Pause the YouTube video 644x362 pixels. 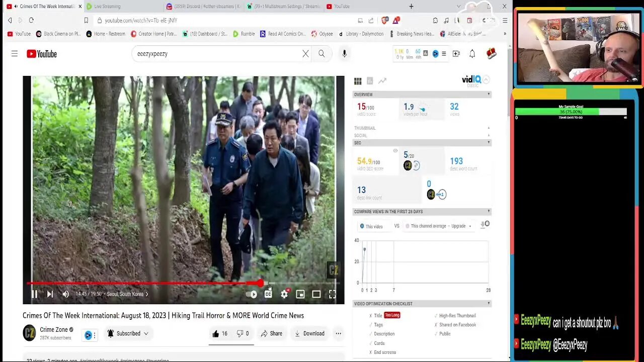(35, 294)
